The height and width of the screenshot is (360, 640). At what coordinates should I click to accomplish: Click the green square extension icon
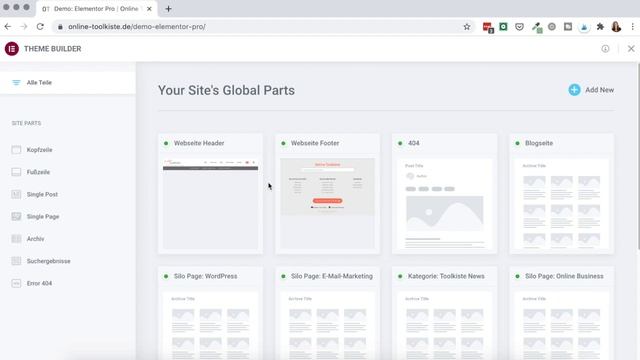[x=503, y=27]
